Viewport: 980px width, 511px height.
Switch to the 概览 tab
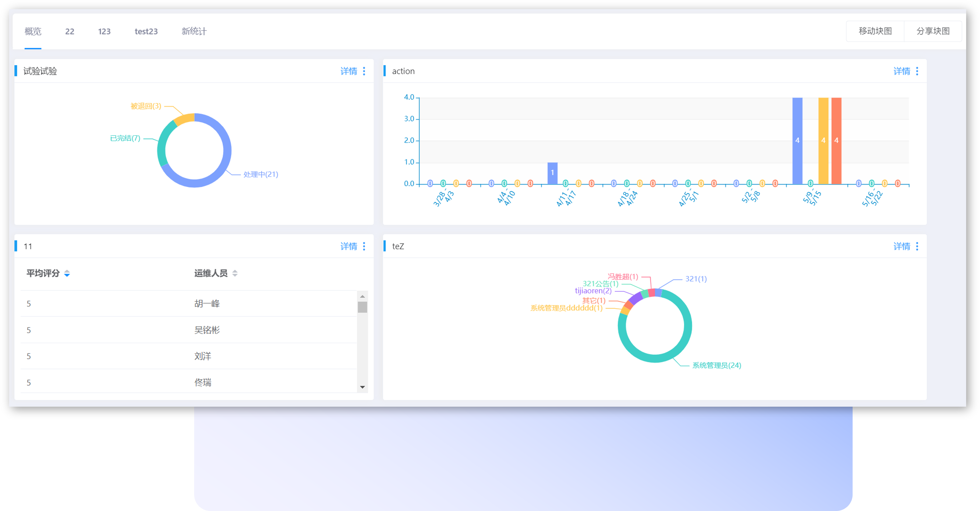click(33, 31)
